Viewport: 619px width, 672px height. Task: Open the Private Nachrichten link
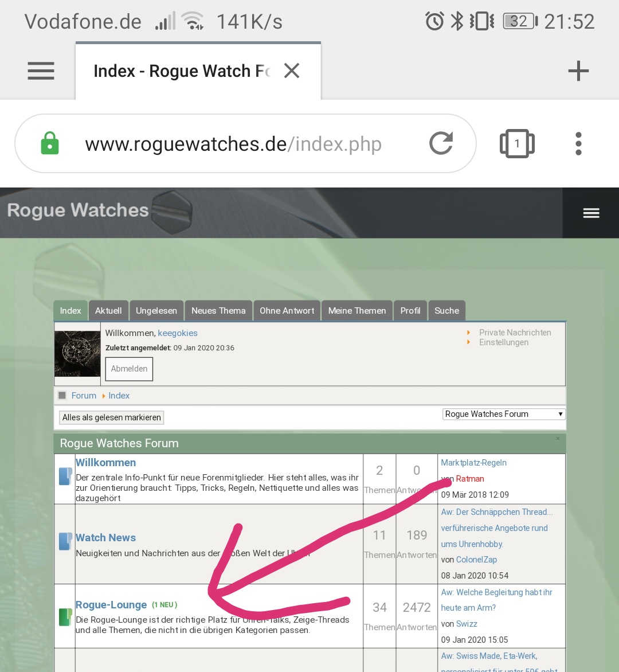pos(515,333)
